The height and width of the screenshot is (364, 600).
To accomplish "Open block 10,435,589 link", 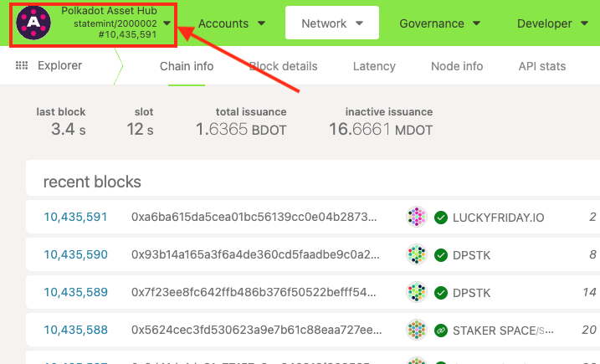I will 75,292.
